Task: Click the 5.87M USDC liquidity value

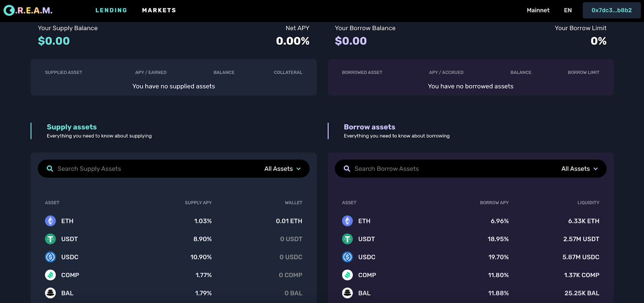Action: [x=581, y=257]
